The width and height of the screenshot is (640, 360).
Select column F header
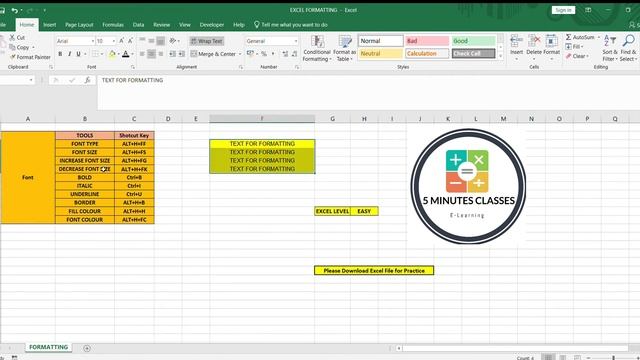point(262,119)
